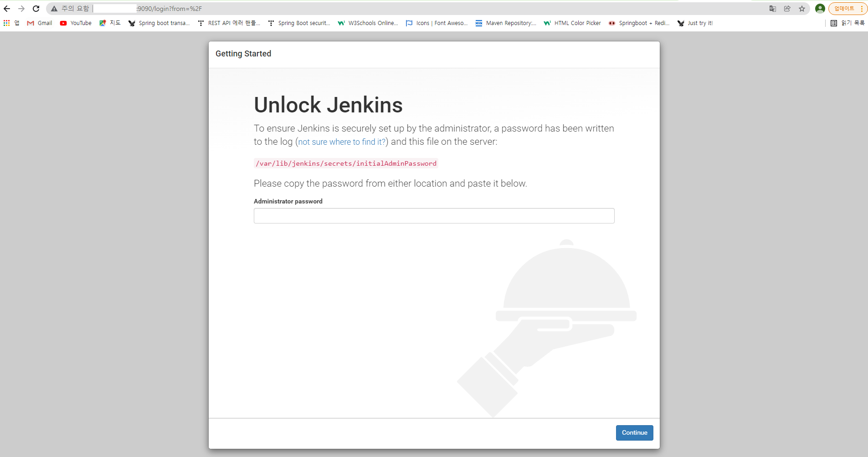The height and width of the screenshot is (457, 868).
Task: Click the browser forward arrow
Action: point(21,9)
